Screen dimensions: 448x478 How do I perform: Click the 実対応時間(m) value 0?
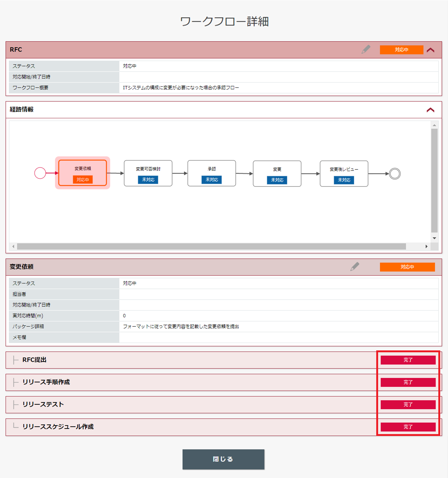coord(124,316)
